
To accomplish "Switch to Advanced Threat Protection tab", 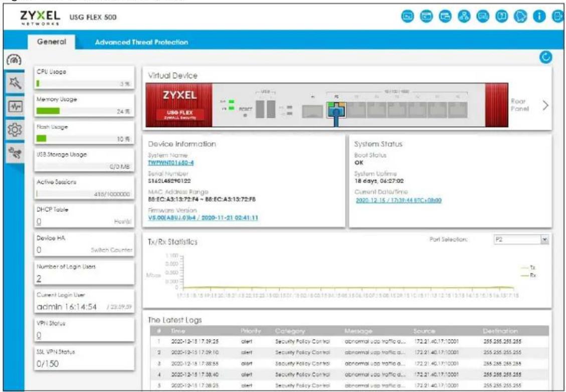I will point(141,42).
